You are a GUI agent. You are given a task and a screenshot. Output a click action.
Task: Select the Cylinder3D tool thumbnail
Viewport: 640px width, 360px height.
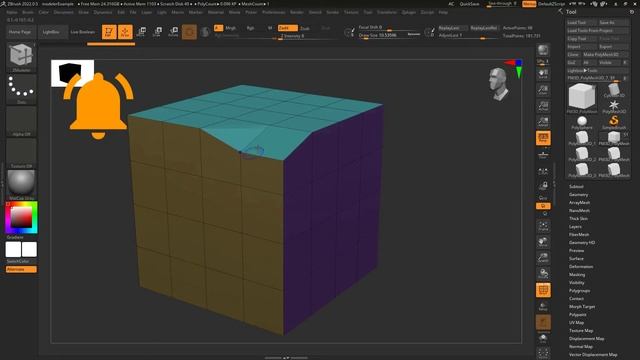point(613,91)
